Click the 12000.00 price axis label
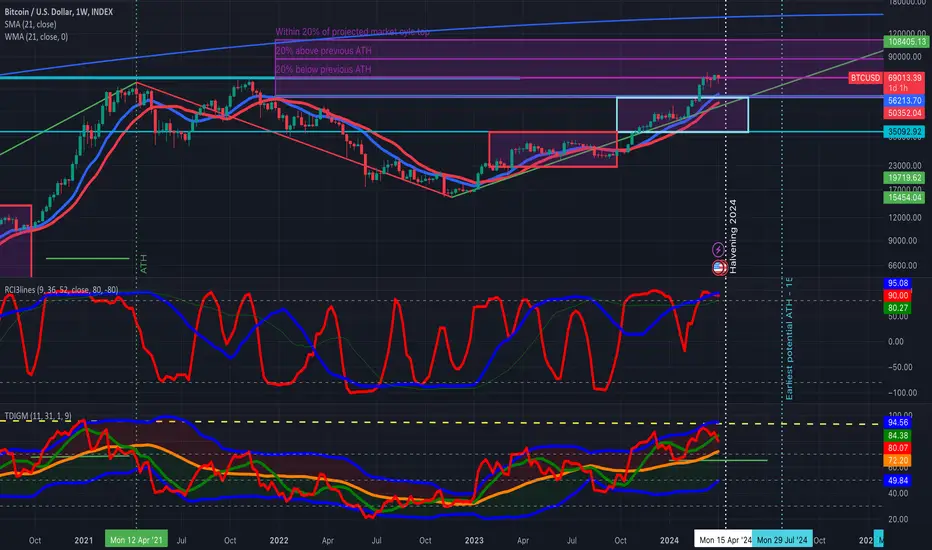This screenshot has width=932, height=550. point(905,218)
